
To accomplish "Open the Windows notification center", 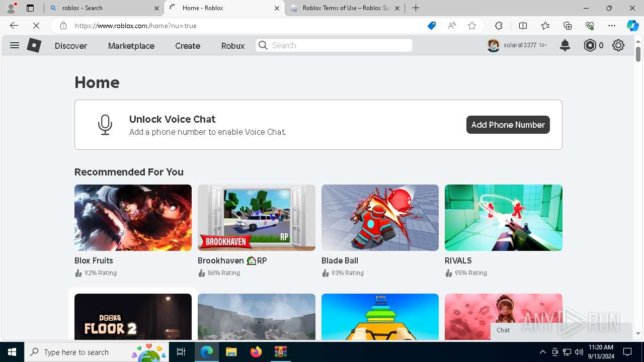I will pos(627,352).
